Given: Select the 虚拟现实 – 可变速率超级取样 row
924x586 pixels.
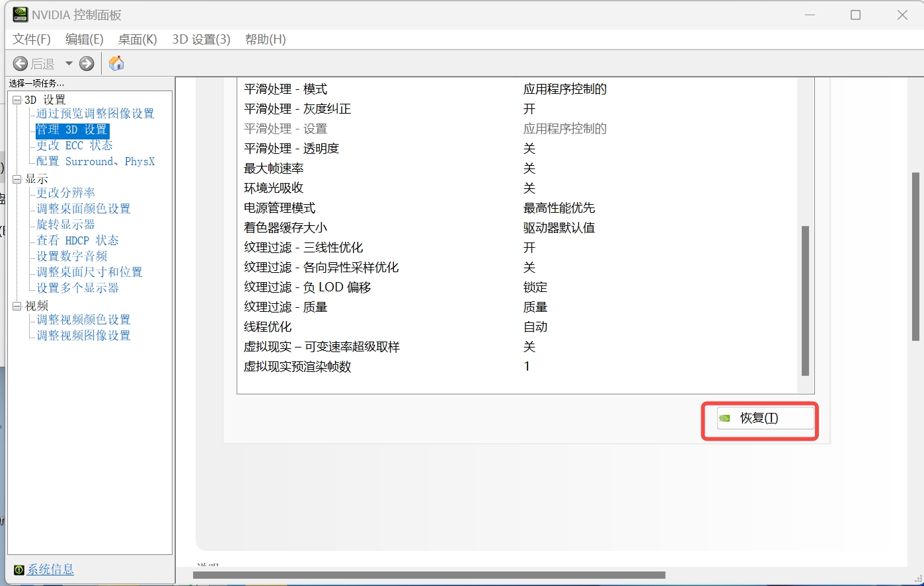Looking at the screenshot, I should click(x=518, y=347).
